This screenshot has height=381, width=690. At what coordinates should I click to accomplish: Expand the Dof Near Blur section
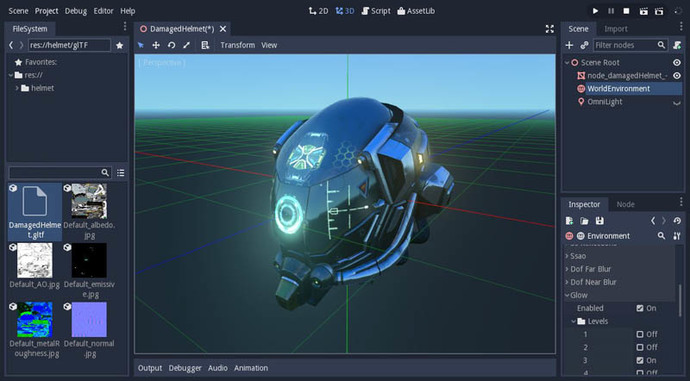tap(566, 282)
